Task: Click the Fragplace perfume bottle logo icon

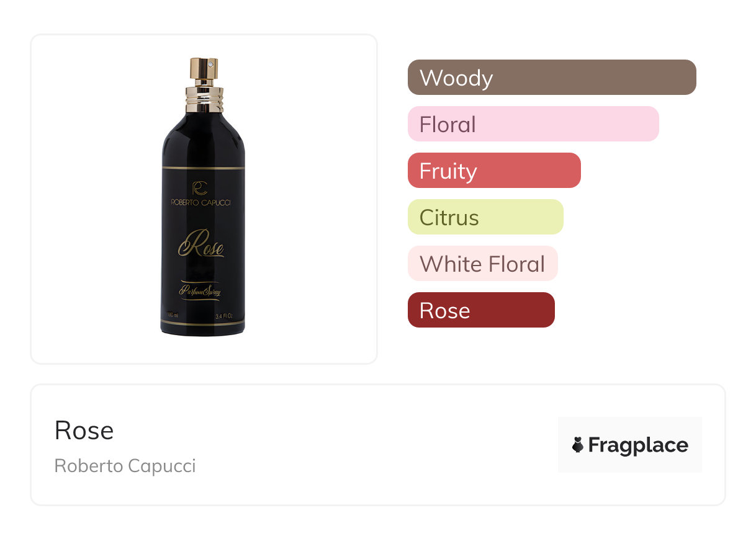Action: pos(578,445)
